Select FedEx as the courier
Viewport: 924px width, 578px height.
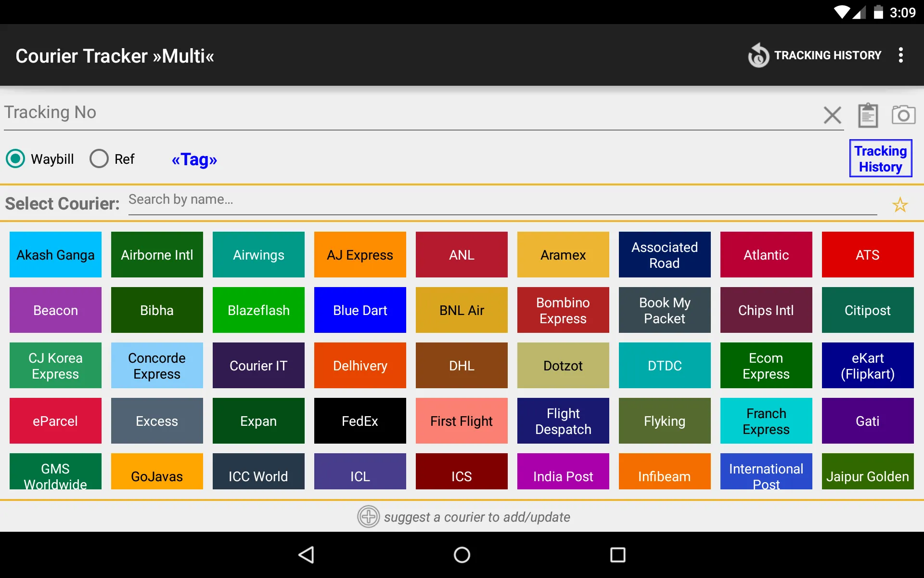pyautogui.click(x=360, y=420)
